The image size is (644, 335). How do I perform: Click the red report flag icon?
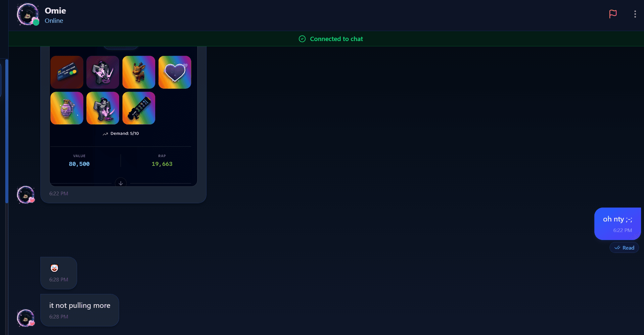[x=613, y=14]
